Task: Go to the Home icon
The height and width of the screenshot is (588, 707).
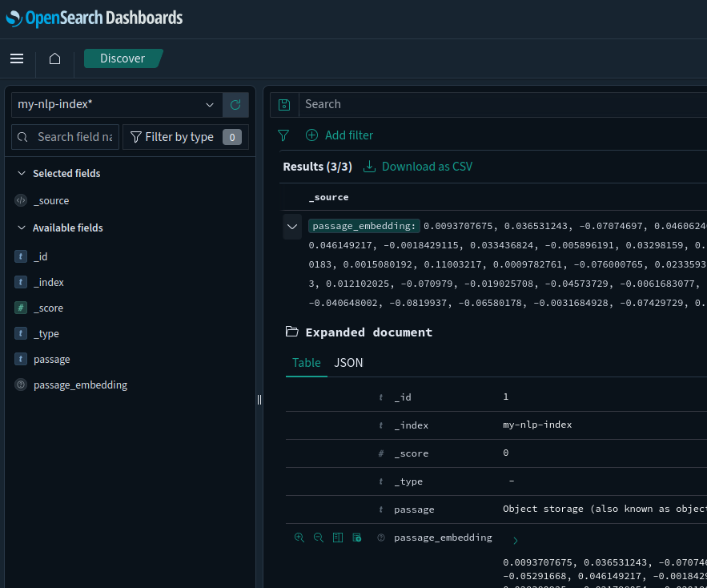Action: coord(54,58)
